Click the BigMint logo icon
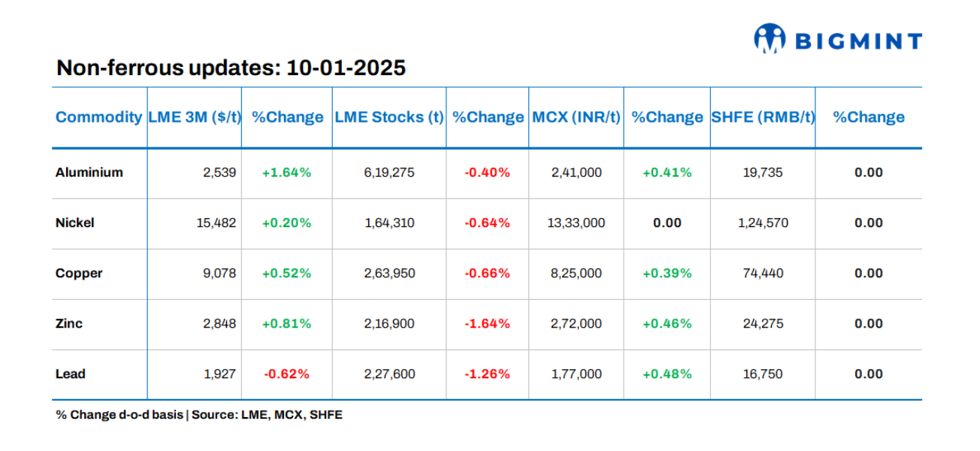 click(x=769, y=39)
